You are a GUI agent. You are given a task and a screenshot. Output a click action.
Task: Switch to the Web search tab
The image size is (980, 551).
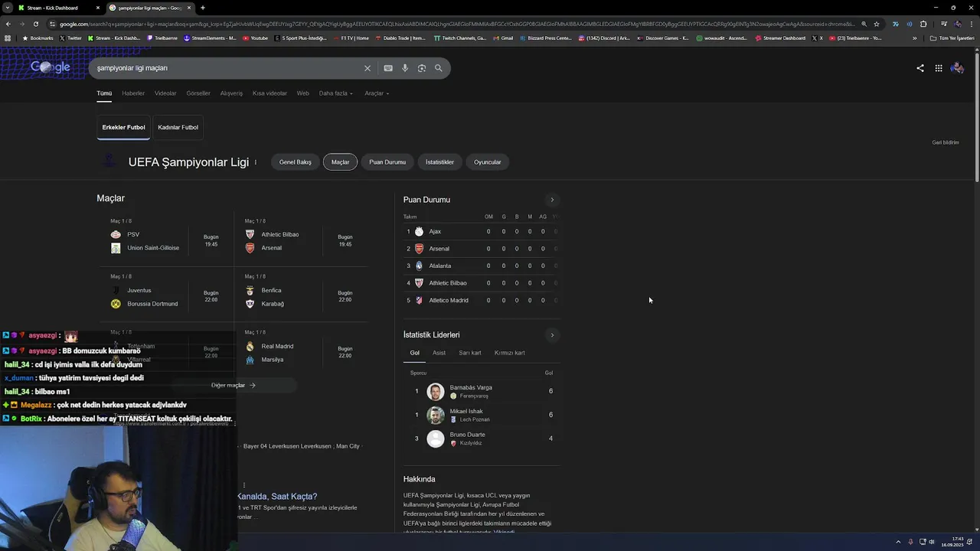[303, 93]
